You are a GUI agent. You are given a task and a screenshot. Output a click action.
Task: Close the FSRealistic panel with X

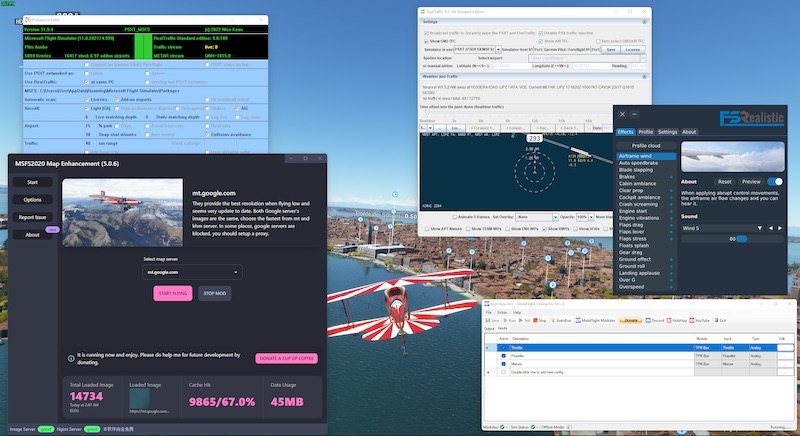(x=622, y=114)
